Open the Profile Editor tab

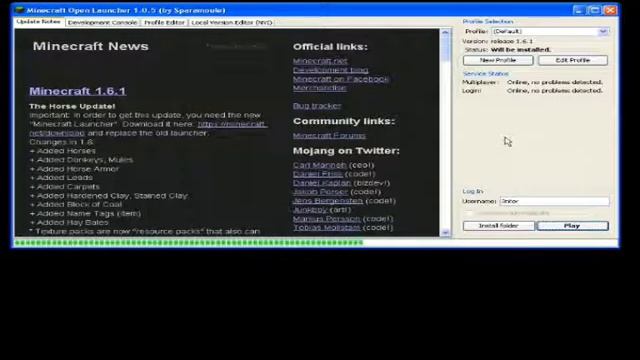click(164, 22)
